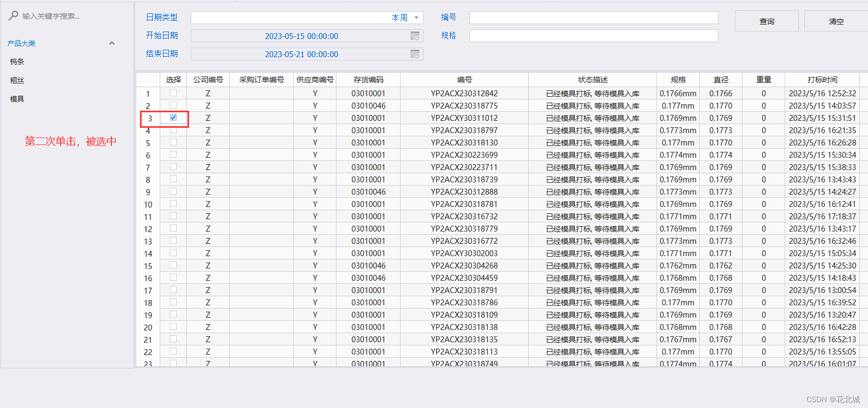Image resolution: width=868 pixels, height=408 pixels.
Task: Focus the 编号 input field
Action: [x=593, y=18]
